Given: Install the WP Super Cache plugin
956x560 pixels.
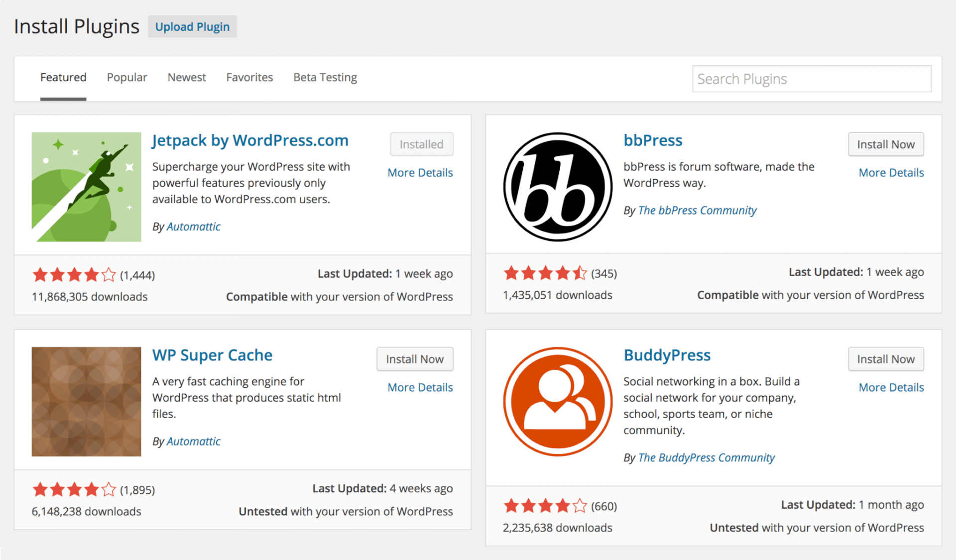Looking at the screenshot, I should click(415, 359).
